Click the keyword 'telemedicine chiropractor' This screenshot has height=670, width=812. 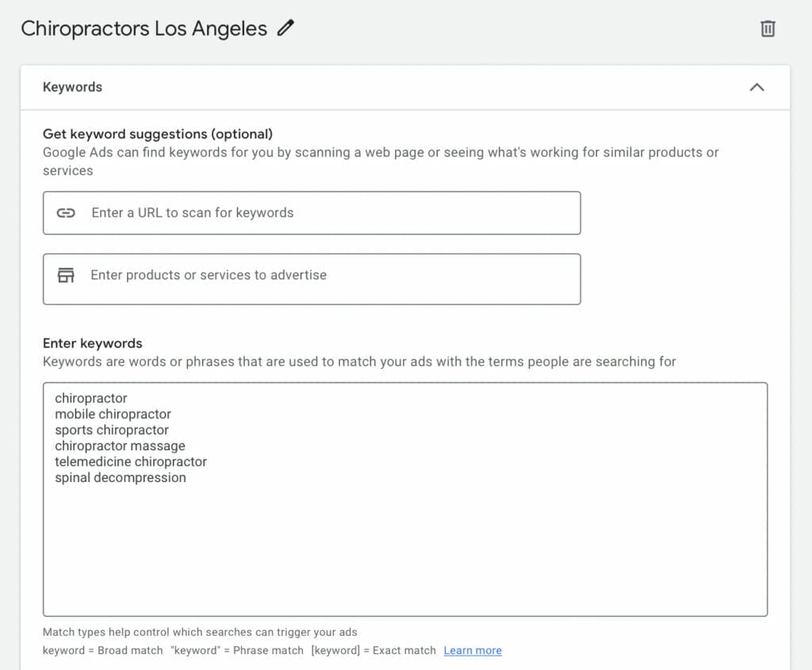(x=130, y=461)
